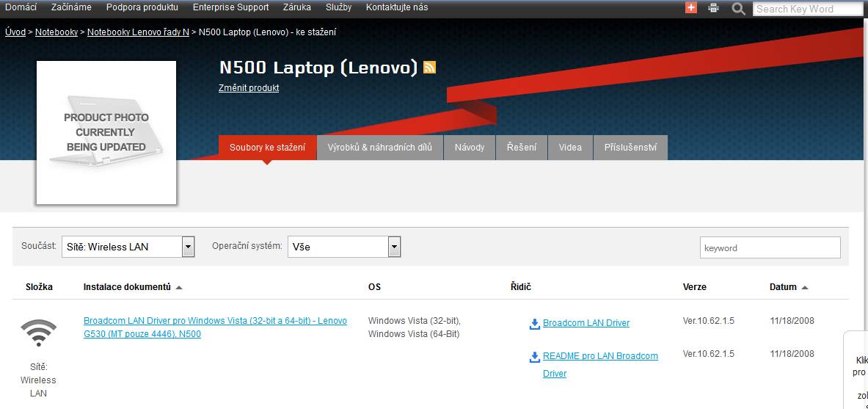Image resolution: width=868 pixels, height=409 pixels.
Task: Click the Verze column header
Action: pos(695,287)
